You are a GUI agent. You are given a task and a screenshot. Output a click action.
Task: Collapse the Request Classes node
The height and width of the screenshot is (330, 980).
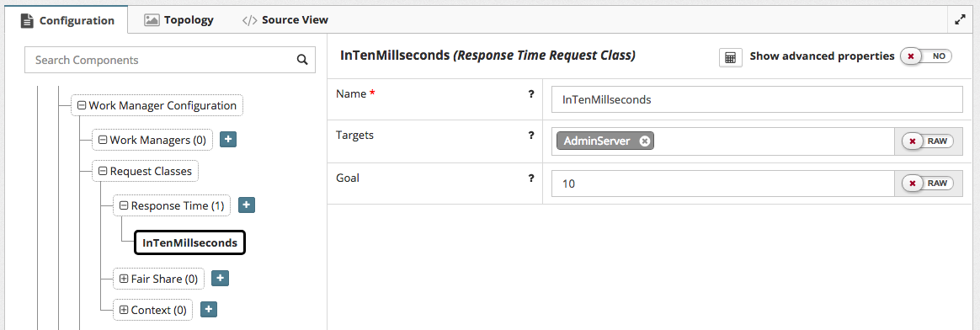pos(103,171)
